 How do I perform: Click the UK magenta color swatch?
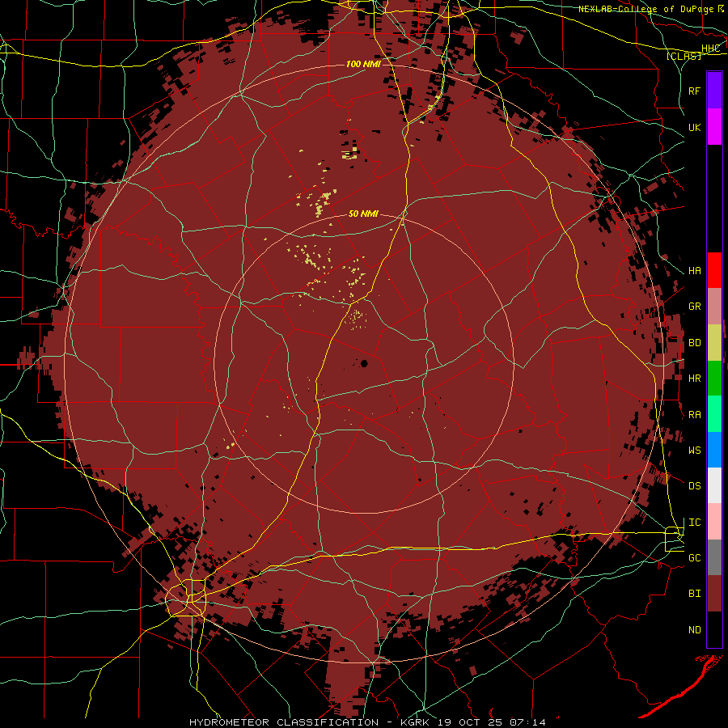point(714,127)
